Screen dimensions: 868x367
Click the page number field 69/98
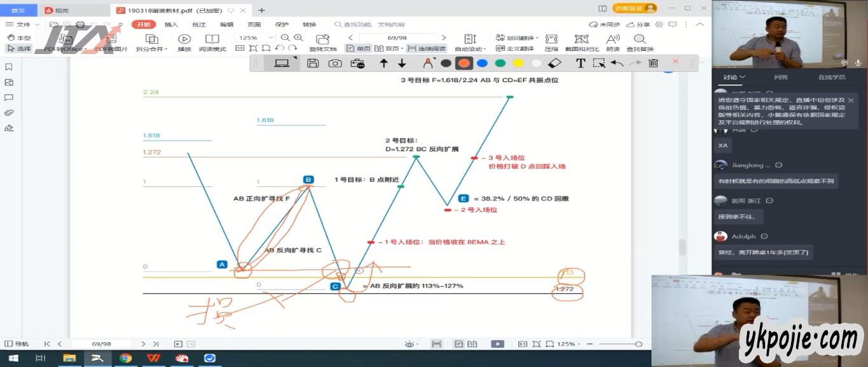coord(397,38)
